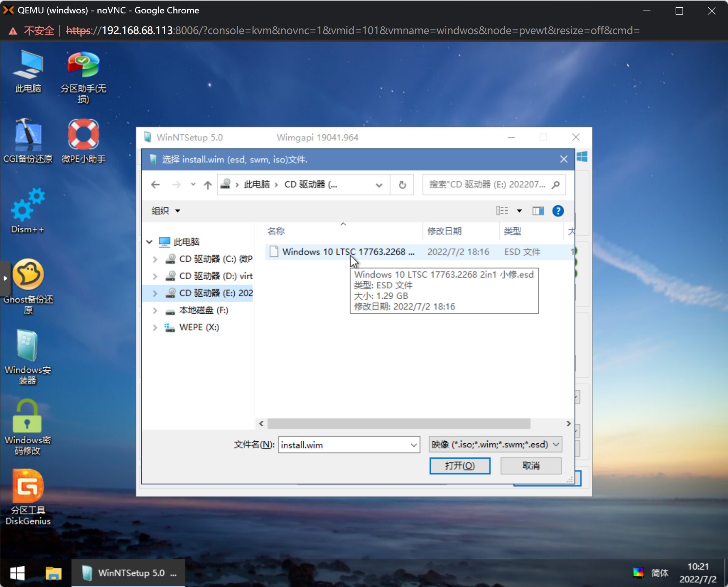Expand 本地磁盘 (F:) tree node
Screen dimensions: 728x587
tap(155, 311)
